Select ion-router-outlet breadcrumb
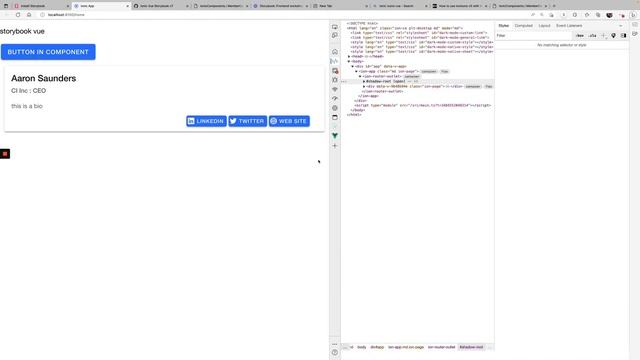 [x=441, y=347]
